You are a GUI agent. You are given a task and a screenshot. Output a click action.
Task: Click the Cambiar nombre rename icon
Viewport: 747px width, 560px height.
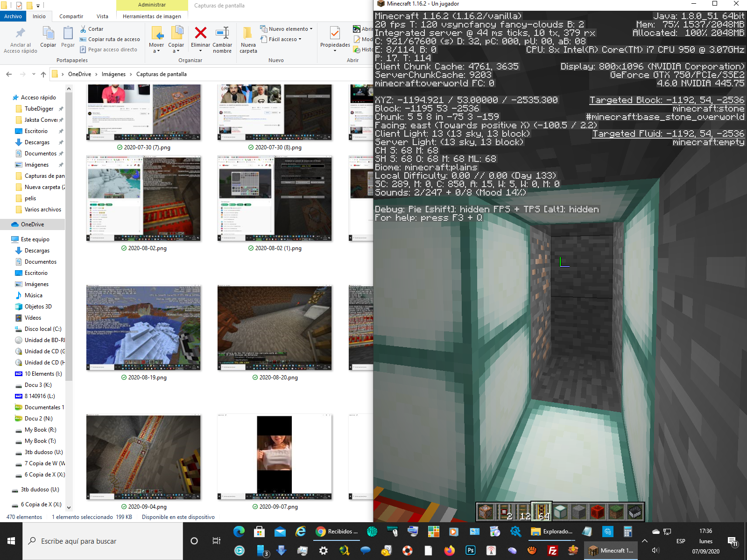tap(222, 33)
